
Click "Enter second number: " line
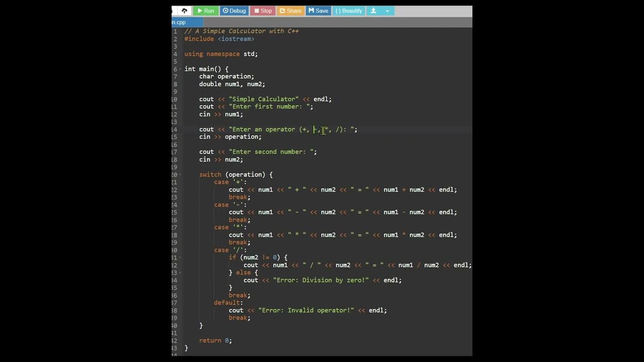tap(258, 152)
